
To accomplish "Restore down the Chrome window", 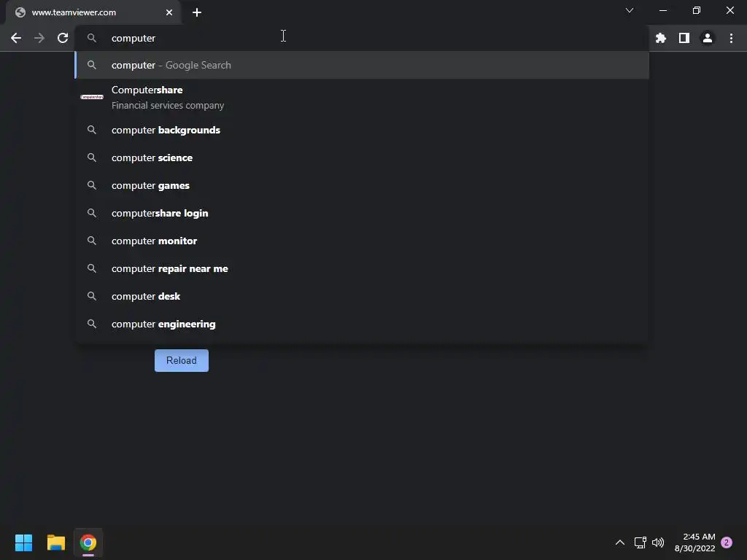I will click(697, 10).
